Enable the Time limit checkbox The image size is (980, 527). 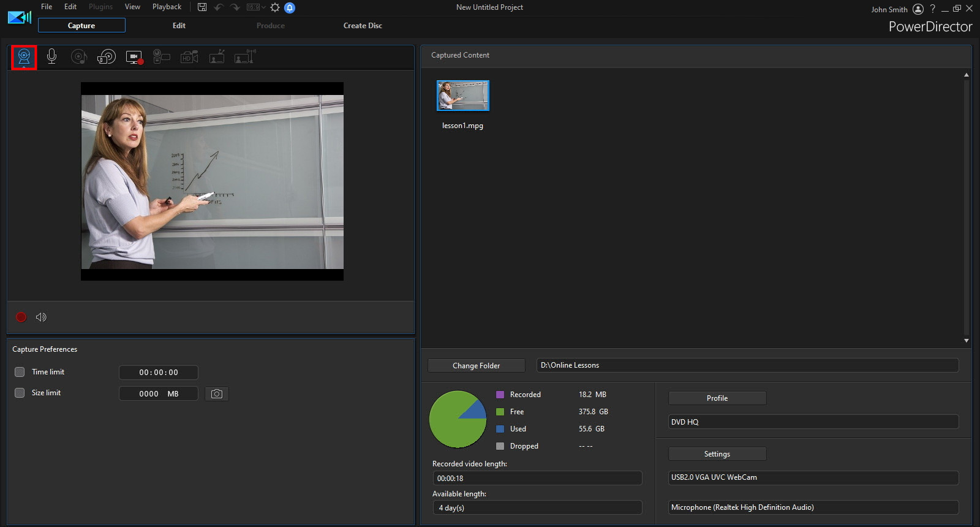20,372
